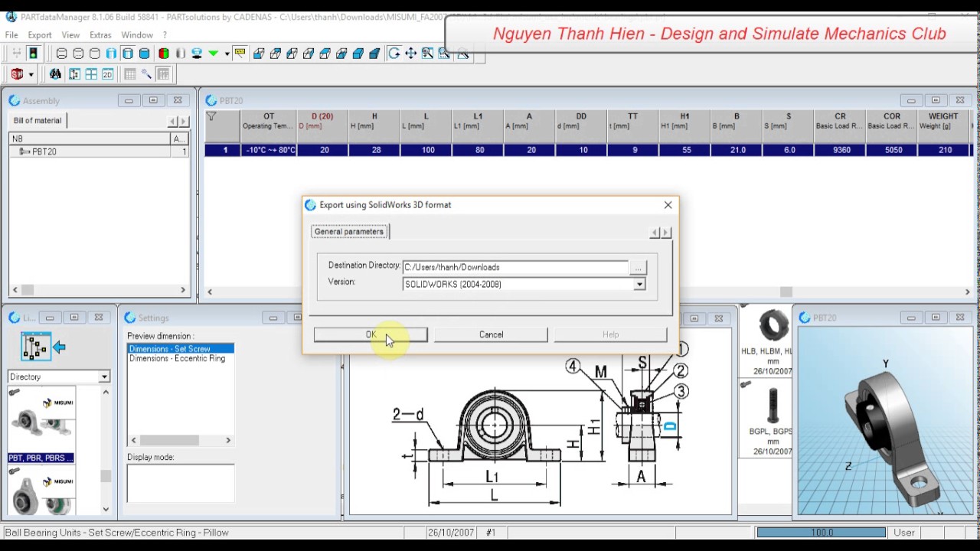This screenshot has height=551, width=980.
Task: Click the left scroll arrow of Assembly panel
Action: [15, 290]
